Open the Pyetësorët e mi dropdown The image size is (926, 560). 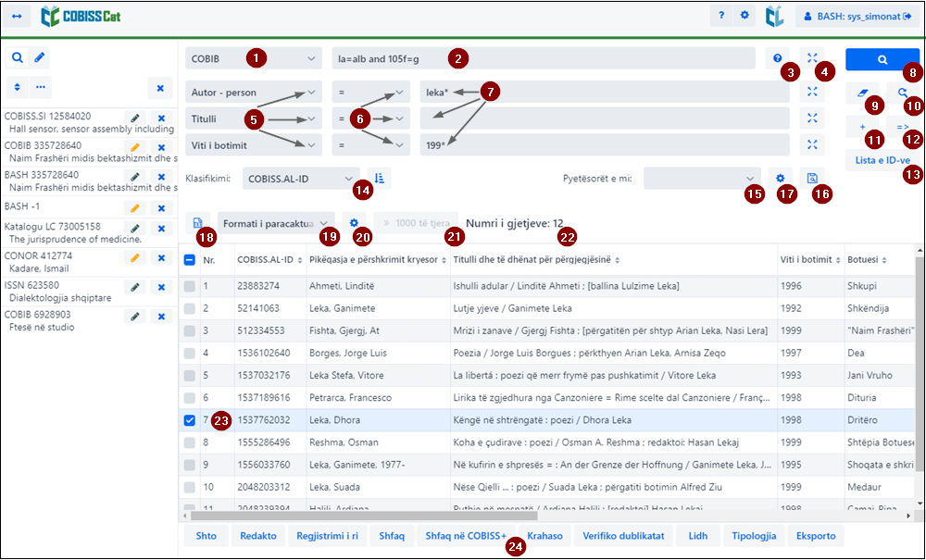coord(702,179)
